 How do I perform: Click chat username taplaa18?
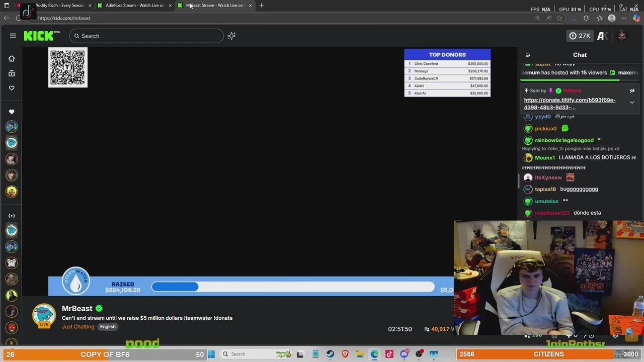click(545, 189)
